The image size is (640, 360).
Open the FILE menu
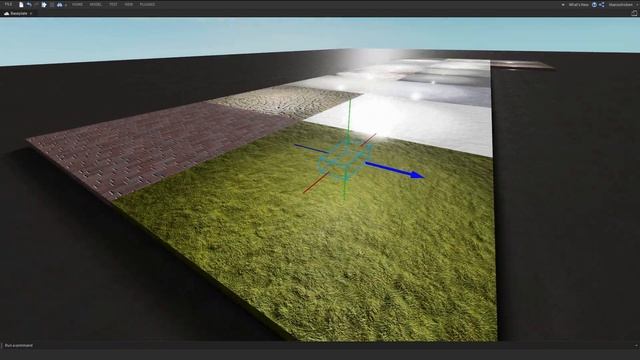click(x=8, y=4)
